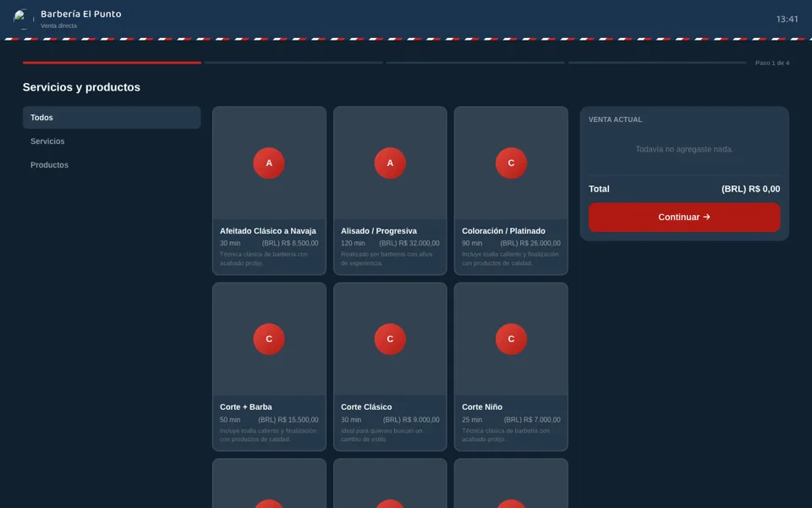Click the Venta directa subtitle

click(x=58, y=26)
